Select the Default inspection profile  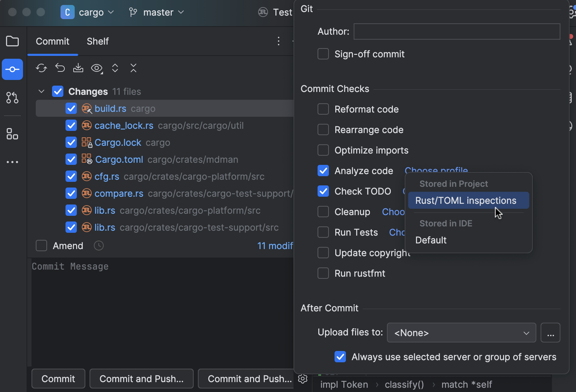point(431,240)
